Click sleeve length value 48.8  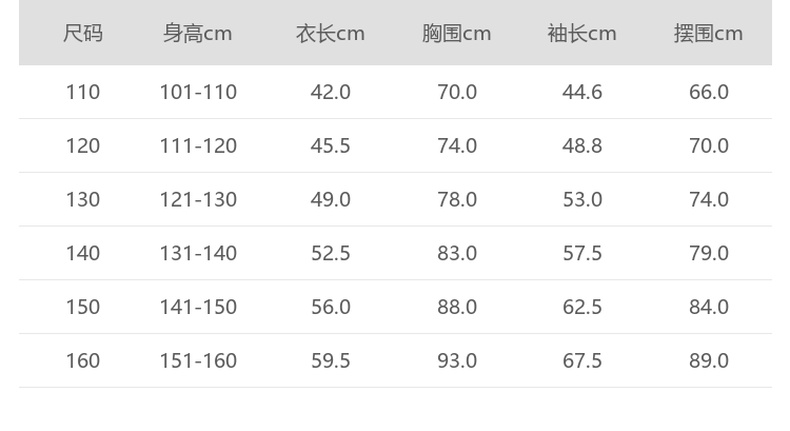[582, 146]
